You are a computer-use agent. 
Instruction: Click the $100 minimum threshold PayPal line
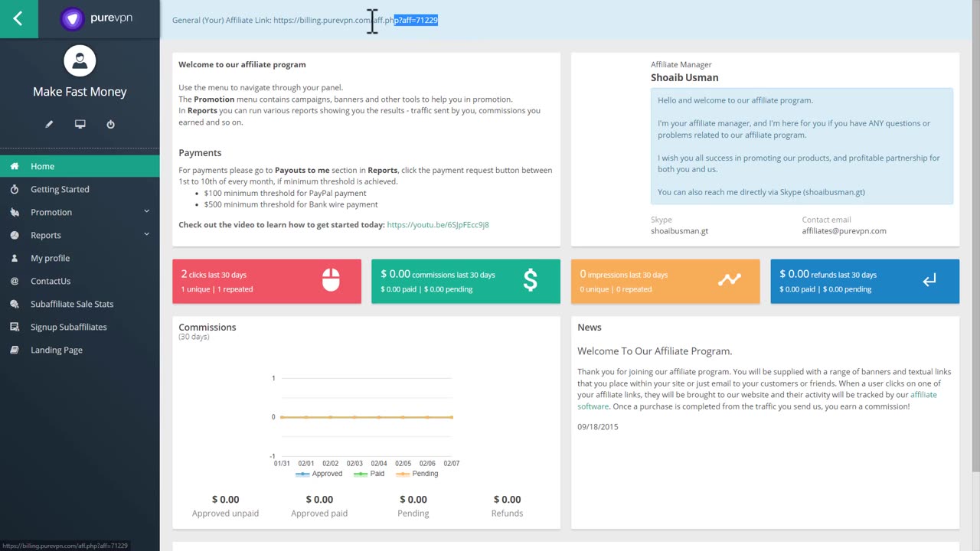(285, 194)
